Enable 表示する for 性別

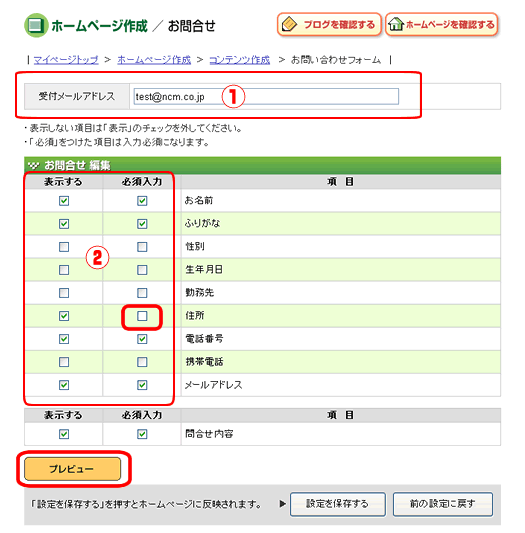[x=64, y=247]
